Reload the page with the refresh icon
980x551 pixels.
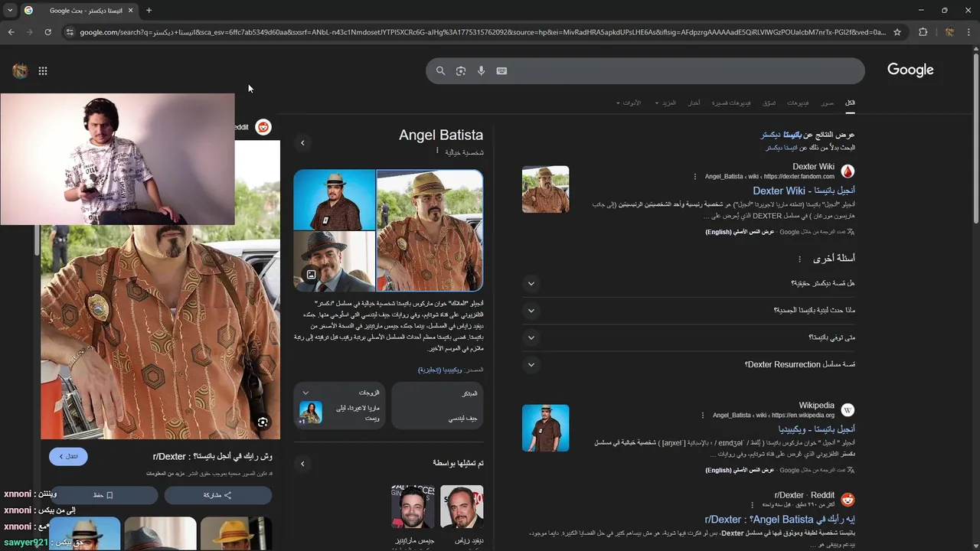[x=47, y=32]
